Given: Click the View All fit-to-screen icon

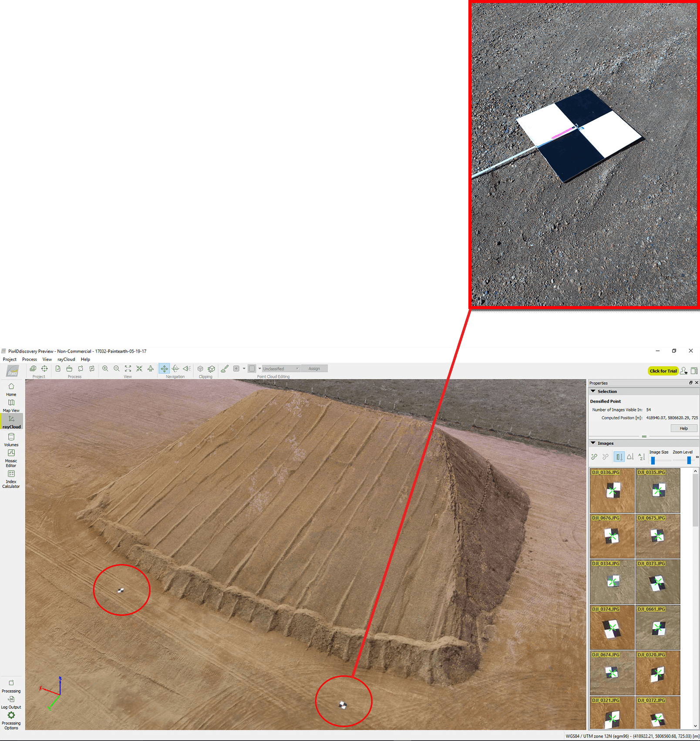Looking at the screenshot, I should pyautogui.click(x=128, y=369).
